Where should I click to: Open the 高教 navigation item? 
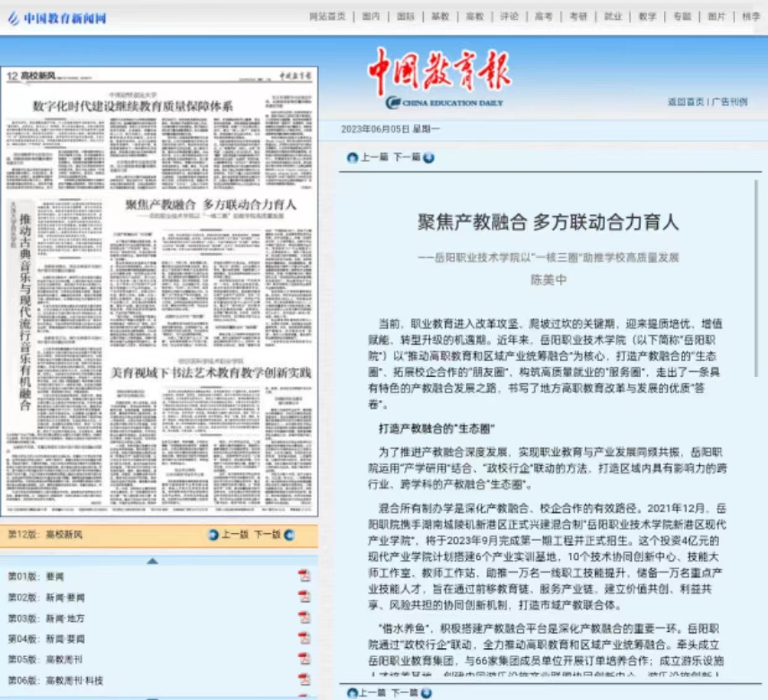pyautogui.click(x=475, y=17)
